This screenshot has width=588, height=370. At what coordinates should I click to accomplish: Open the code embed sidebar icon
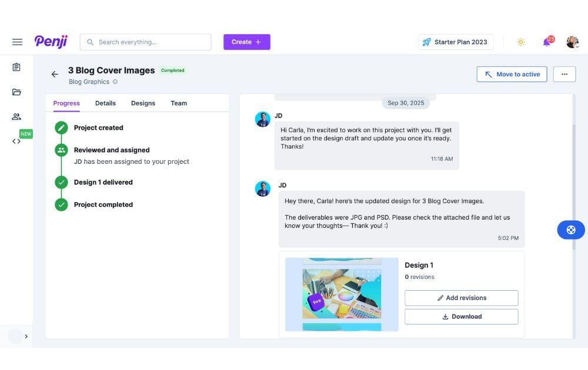point(16,142)
